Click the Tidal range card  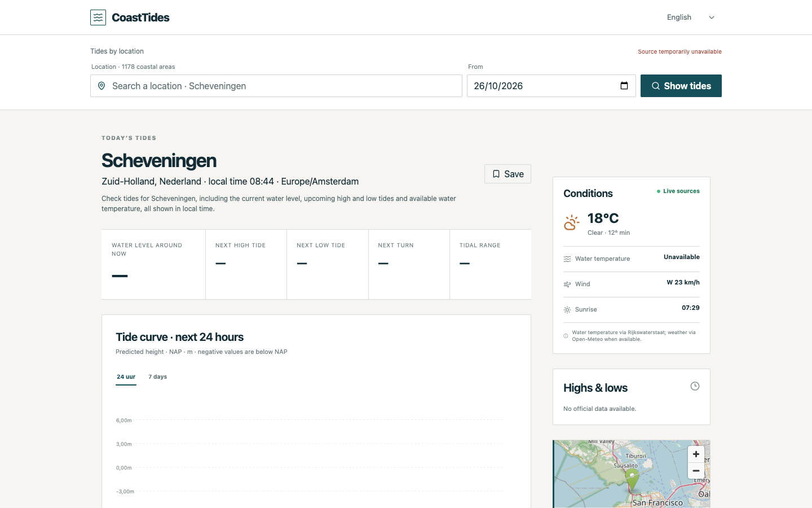point(490,264)
